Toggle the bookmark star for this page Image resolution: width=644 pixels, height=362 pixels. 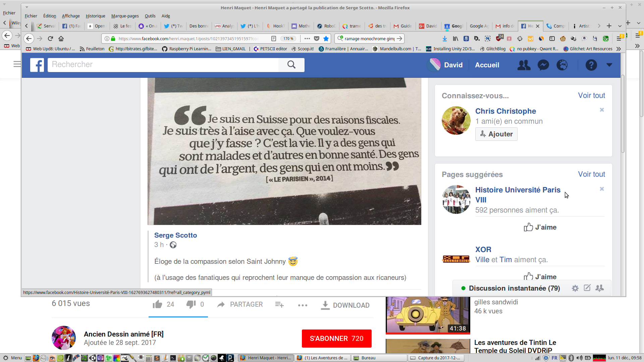tap(326, 39)
